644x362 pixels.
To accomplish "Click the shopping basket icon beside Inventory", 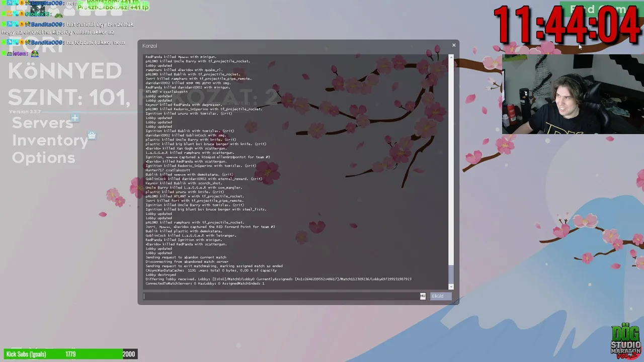I will (92, 135).
